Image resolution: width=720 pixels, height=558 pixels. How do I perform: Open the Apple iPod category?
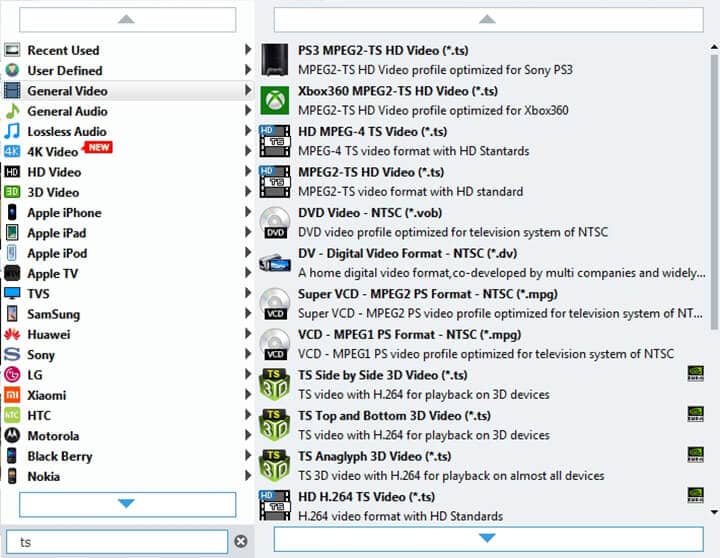tap(128, 253)
